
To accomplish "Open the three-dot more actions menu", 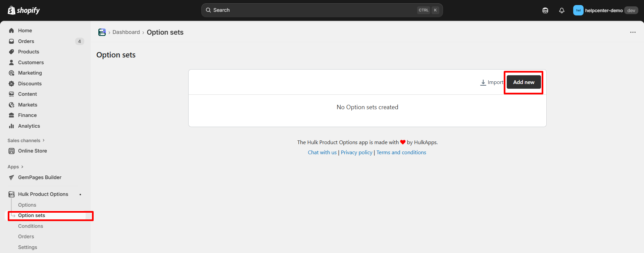I will (x=633, y=32).
